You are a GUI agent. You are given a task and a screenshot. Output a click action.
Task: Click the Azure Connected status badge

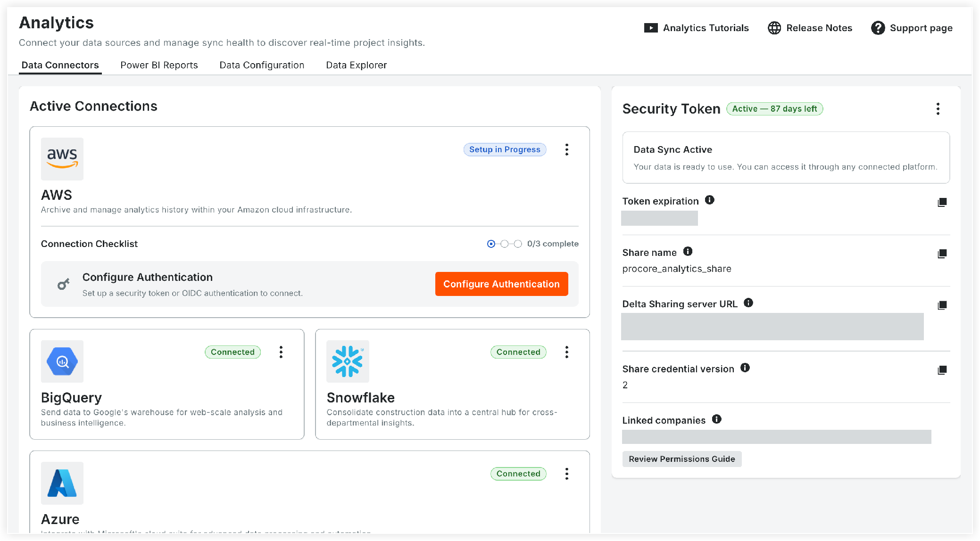[x=519, y=474]
